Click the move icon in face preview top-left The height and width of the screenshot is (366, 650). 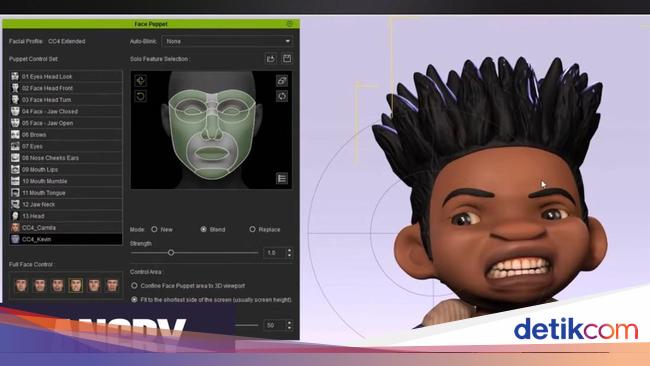[141, 80]
